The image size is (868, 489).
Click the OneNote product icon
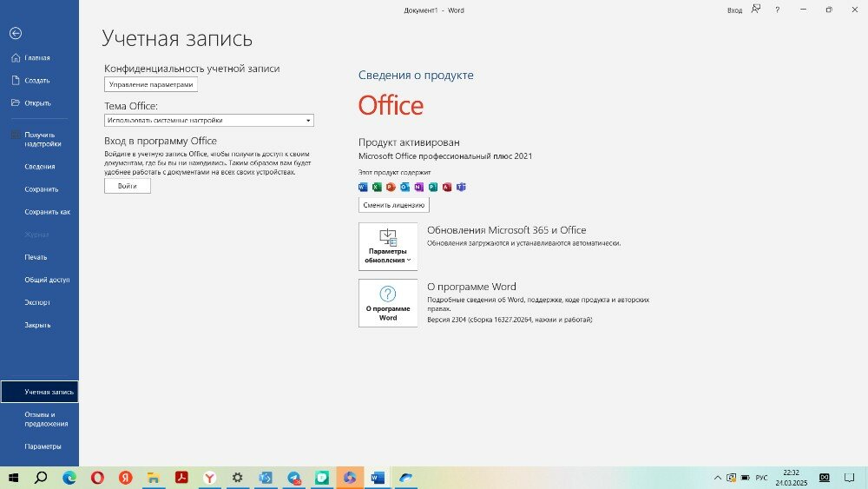coord(419,188)
